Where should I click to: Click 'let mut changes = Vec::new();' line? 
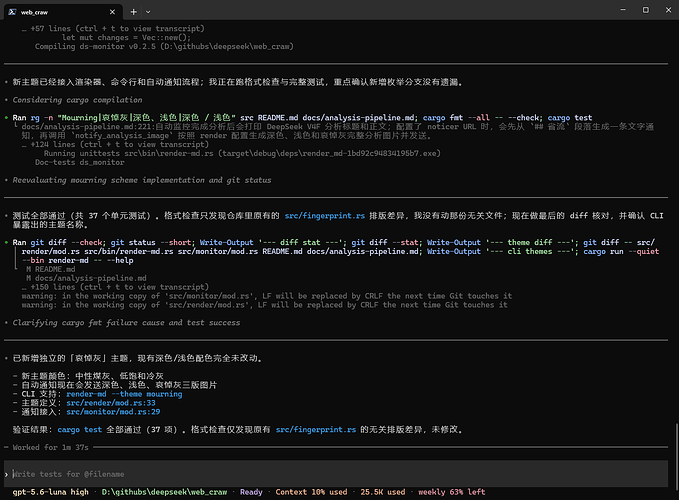pyautogui.click(x=126, y=38)
